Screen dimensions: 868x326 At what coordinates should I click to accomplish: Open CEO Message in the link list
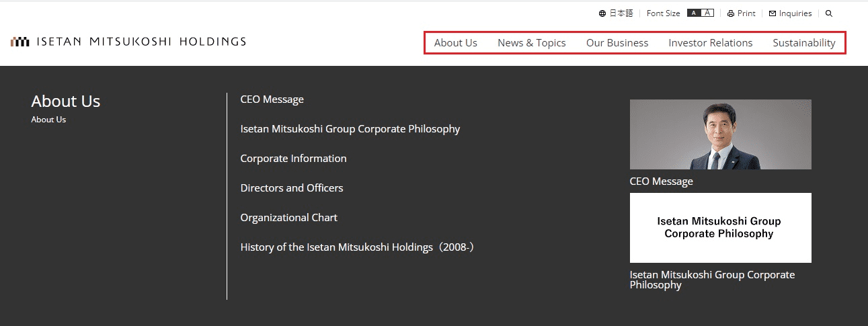tap(272, 99)
